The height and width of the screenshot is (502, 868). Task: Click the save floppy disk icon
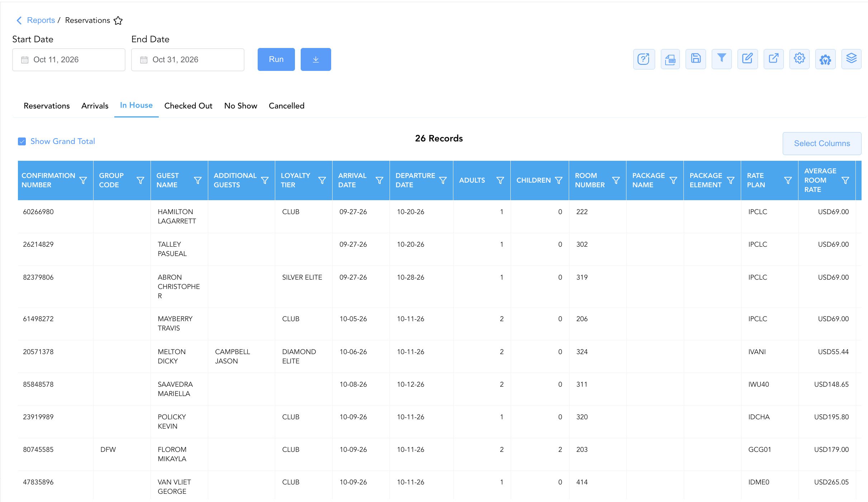coord(696,59)
